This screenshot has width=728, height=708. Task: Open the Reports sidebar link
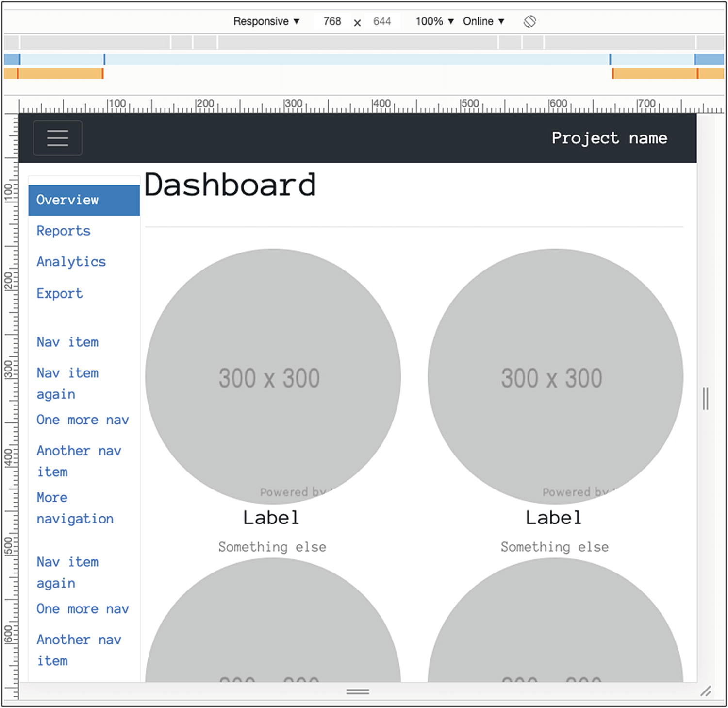64,231
